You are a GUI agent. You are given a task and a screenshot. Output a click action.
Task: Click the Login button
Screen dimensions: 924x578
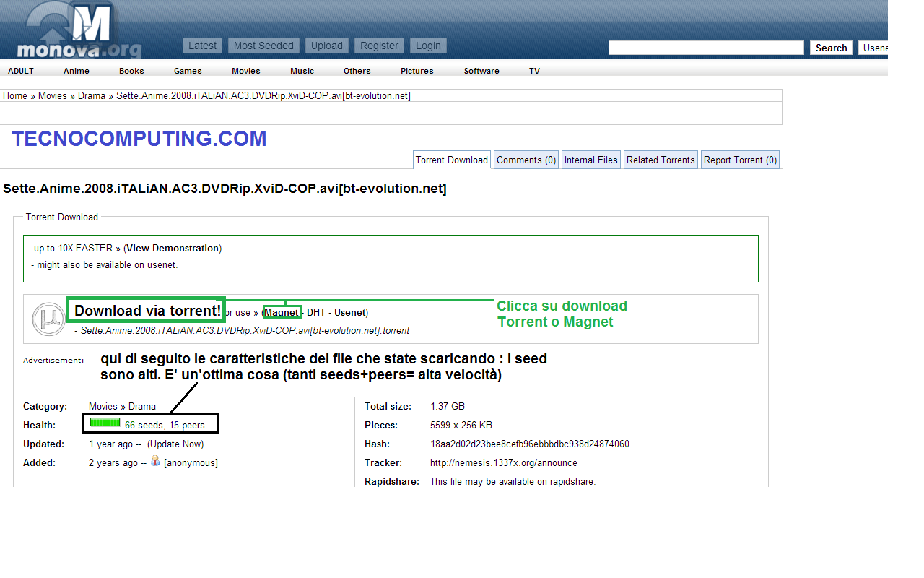tap(428, 46)
